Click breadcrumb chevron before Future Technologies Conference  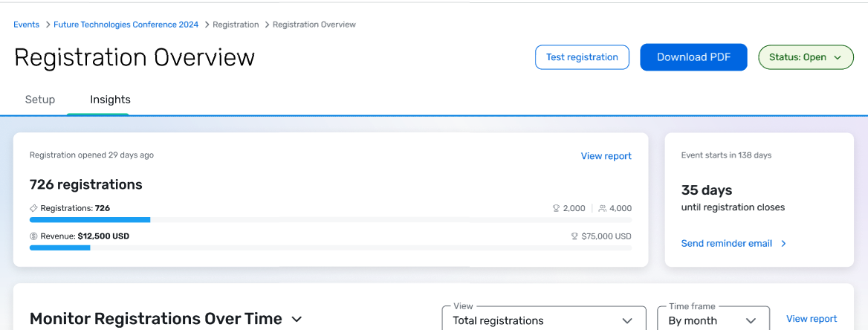[x=48, y=25]
